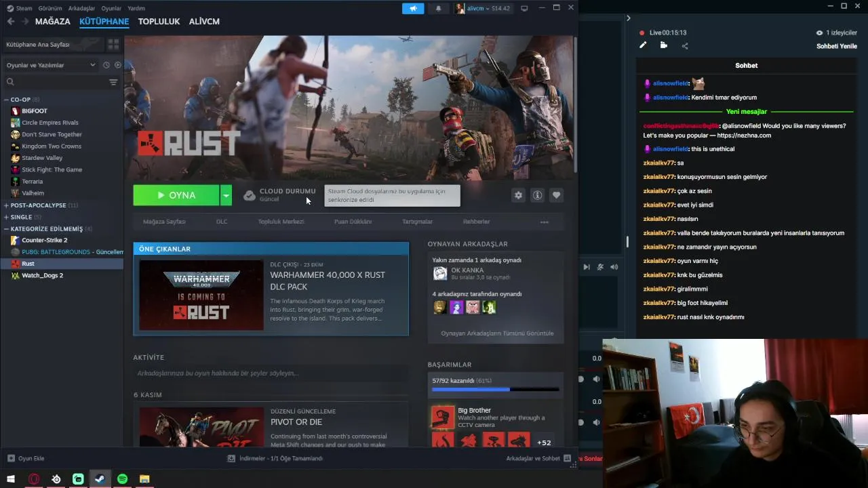Open the downloads icon in status bar
Screen dimensions: 868x488
coord(231,458)
